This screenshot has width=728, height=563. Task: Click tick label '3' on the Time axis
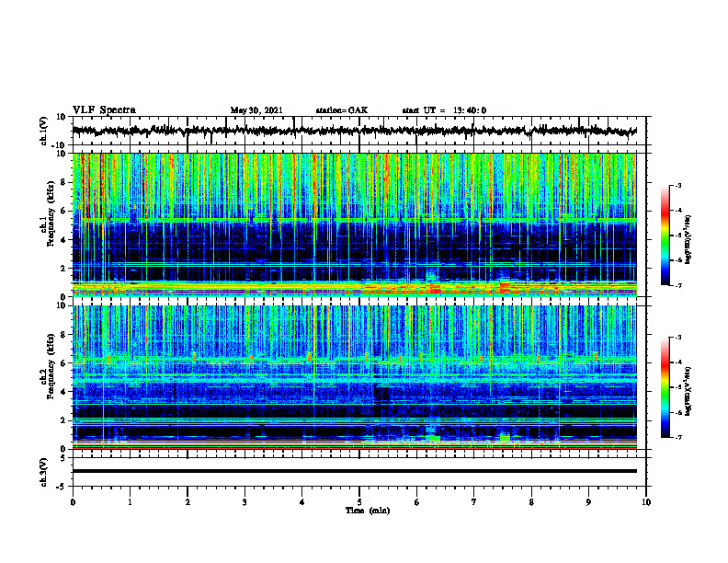point(245,502)
